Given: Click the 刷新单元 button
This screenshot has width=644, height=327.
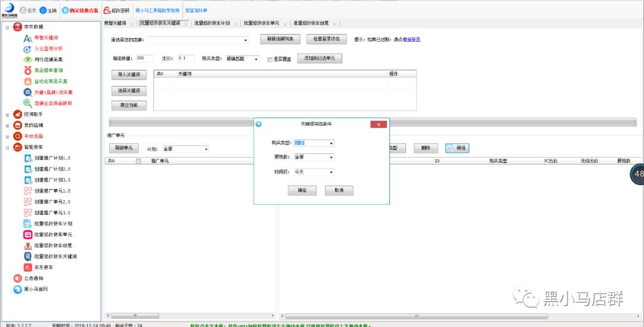Looking at the screenshot, I should pos(123,149).
